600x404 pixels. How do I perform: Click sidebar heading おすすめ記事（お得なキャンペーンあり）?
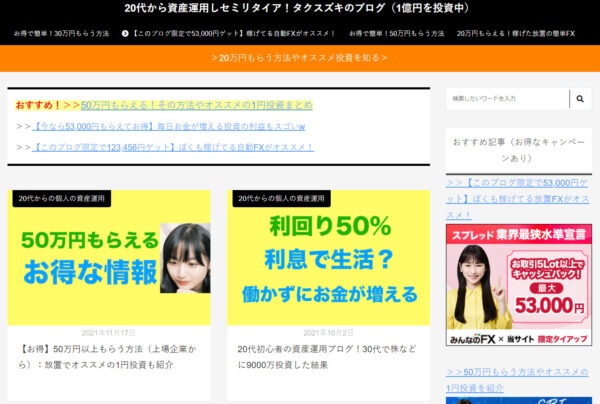pyautogui.click(x=519, y=150)
